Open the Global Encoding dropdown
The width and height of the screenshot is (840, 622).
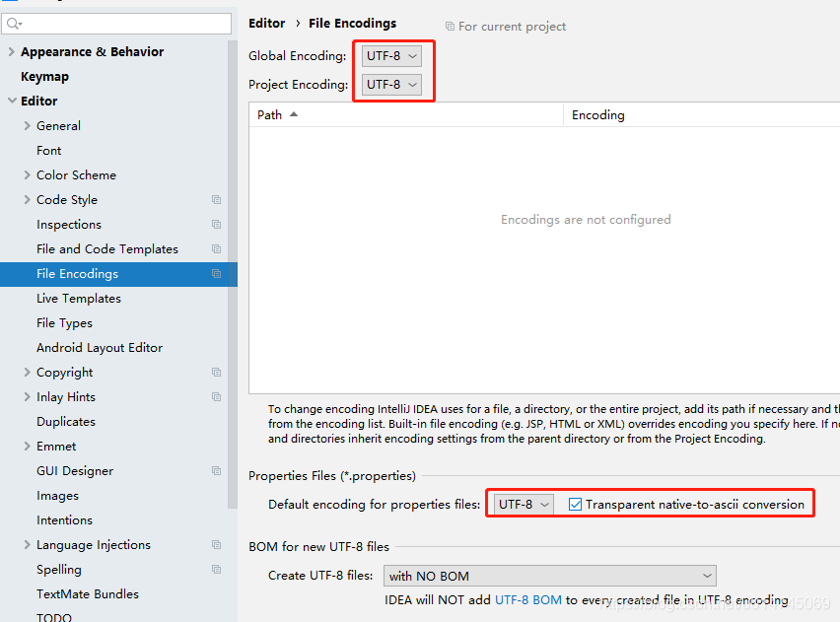391,56
